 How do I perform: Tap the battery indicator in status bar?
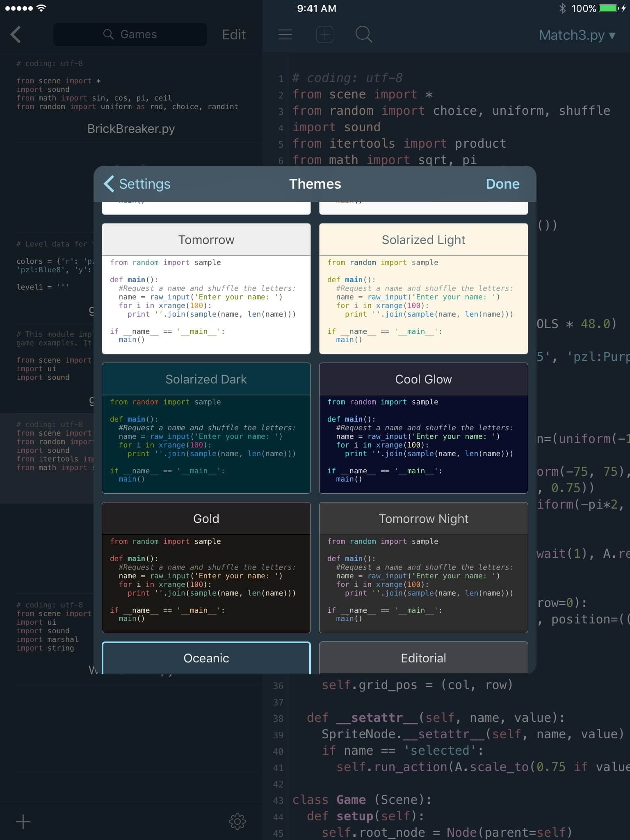pos(609,9)
